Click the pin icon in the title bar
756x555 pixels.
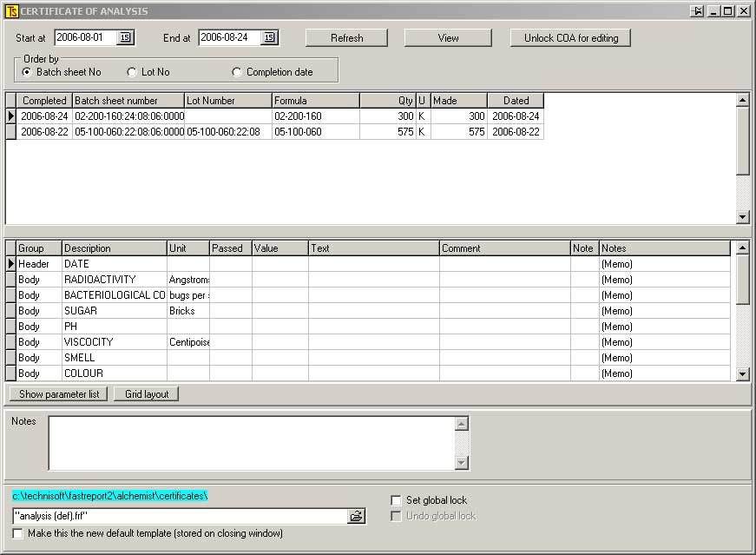tap(697, 11)
